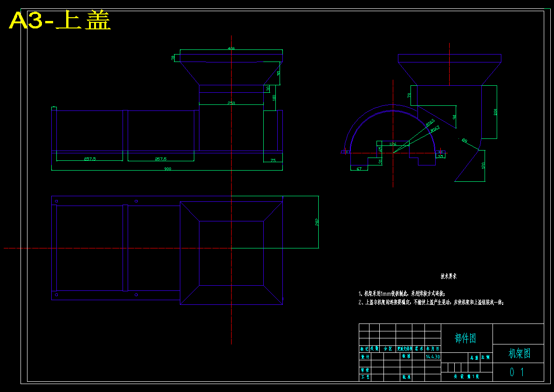Select the "比例" cell in the title block
554x392 pixels.
click(x=486, y=358)
